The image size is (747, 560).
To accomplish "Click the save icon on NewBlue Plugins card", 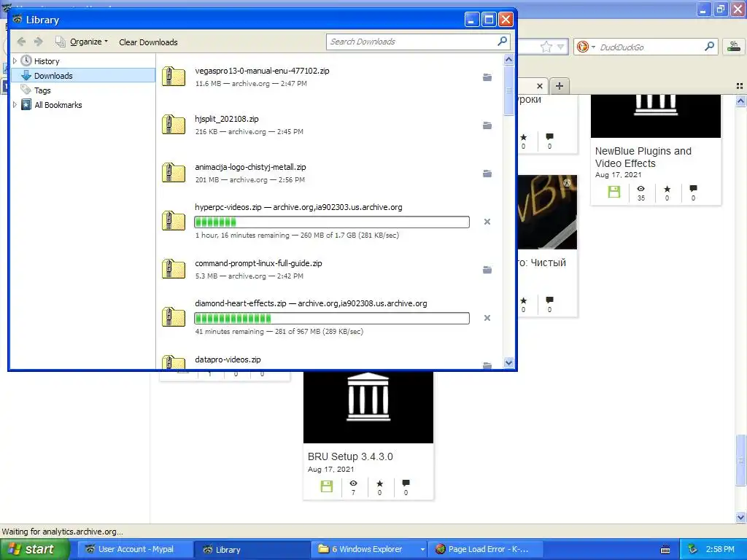I will coord(614,192).
